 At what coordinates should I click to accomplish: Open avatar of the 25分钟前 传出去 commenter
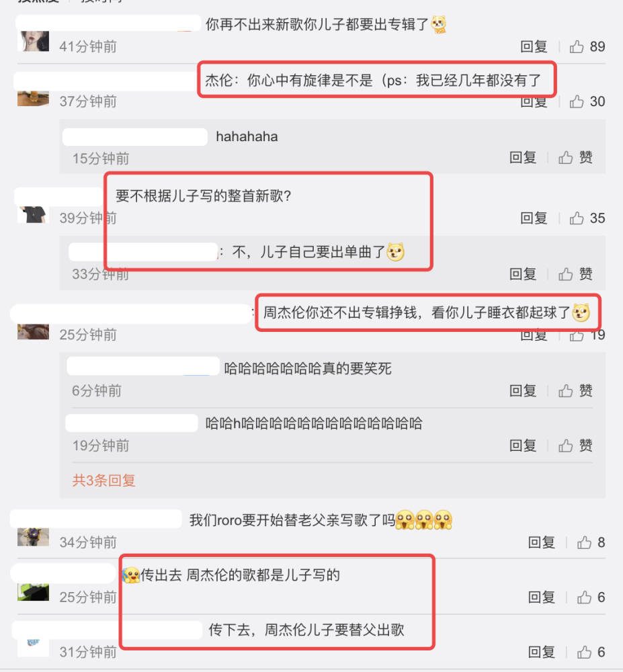34,592
